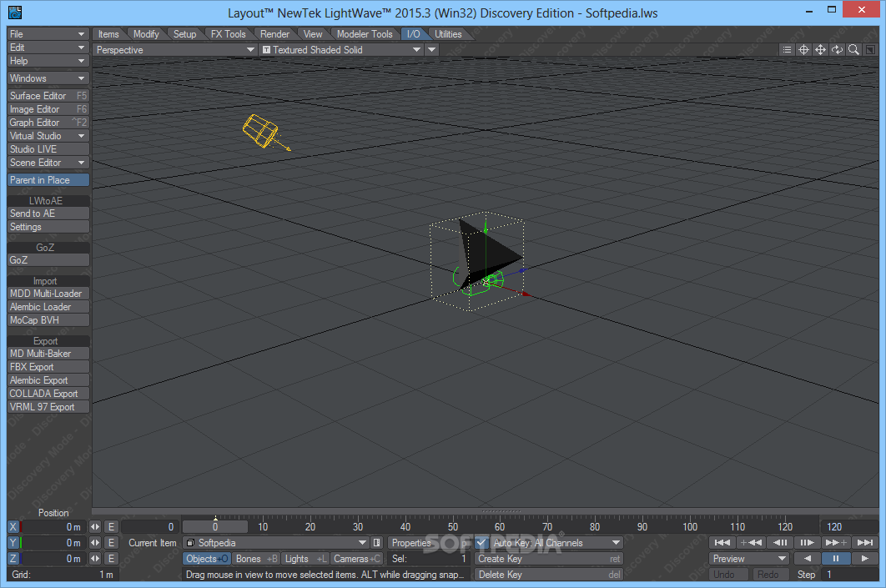Click the Step value input field
The height and width of the screenshot is (588, 886).
[x=850, y=574]
